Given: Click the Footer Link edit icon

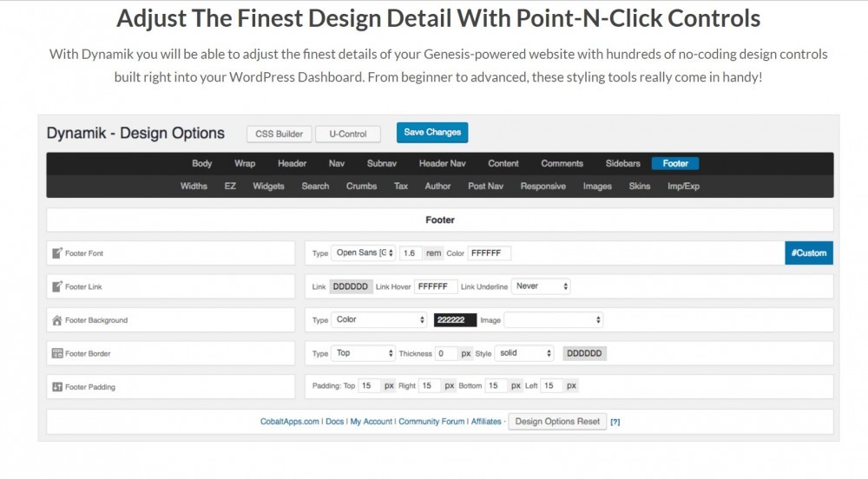Looking at the screenshot, I should [57, 286].
